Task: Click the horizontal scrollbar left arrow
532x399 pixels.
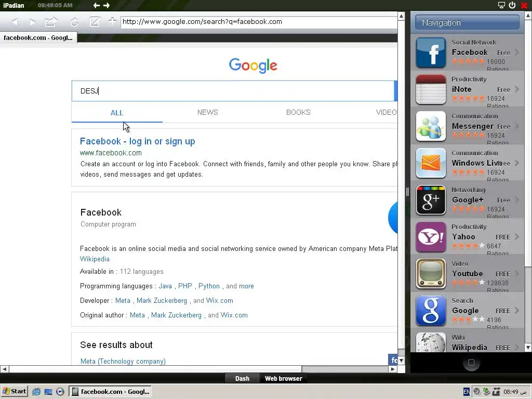Action: (x=4, y=369)
